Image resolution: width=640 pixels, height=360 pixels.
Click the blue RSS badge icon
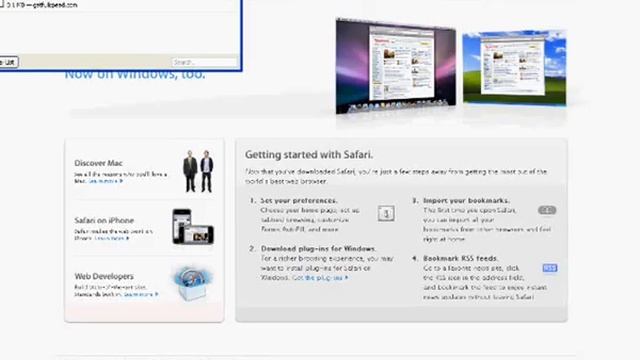tap(550, 268)
